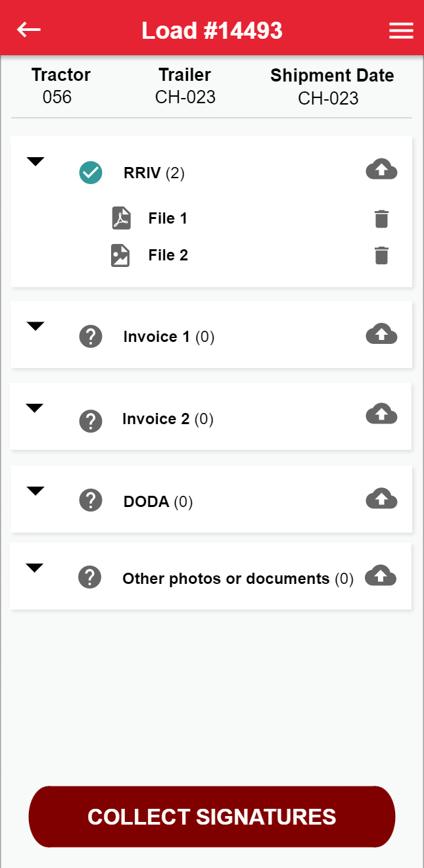424x868 pixels.
Task: Upload a document for Invoice 2
Action: tap(381, 414)
